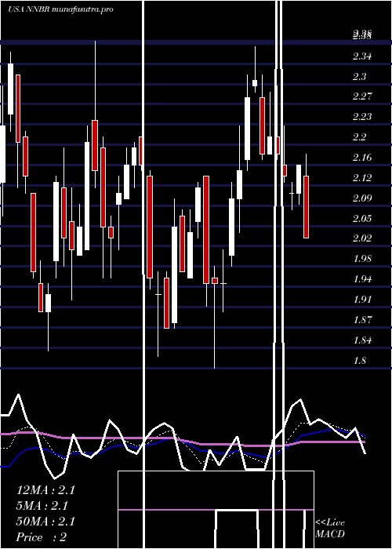392x549 pixels.
Task: Click the 2.05 price axis label
Action: (362, 219)
